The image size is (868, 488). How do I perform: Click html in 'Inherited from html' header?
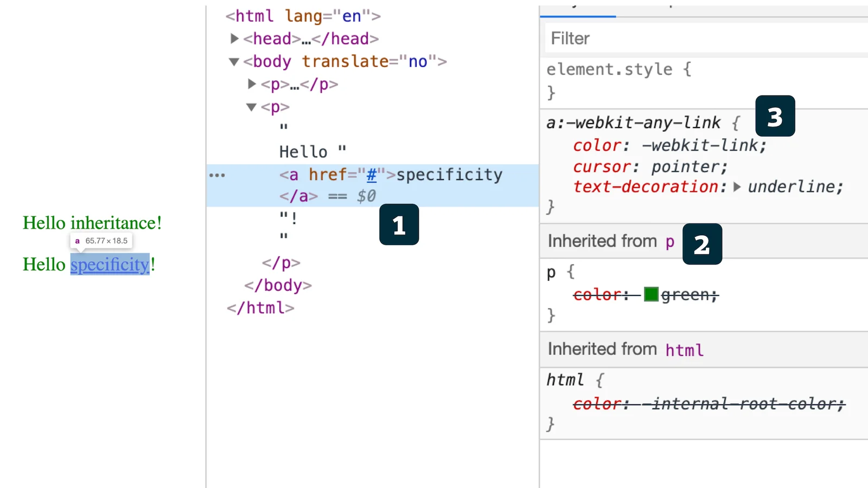pyautogui.click(x=684, y=350)
